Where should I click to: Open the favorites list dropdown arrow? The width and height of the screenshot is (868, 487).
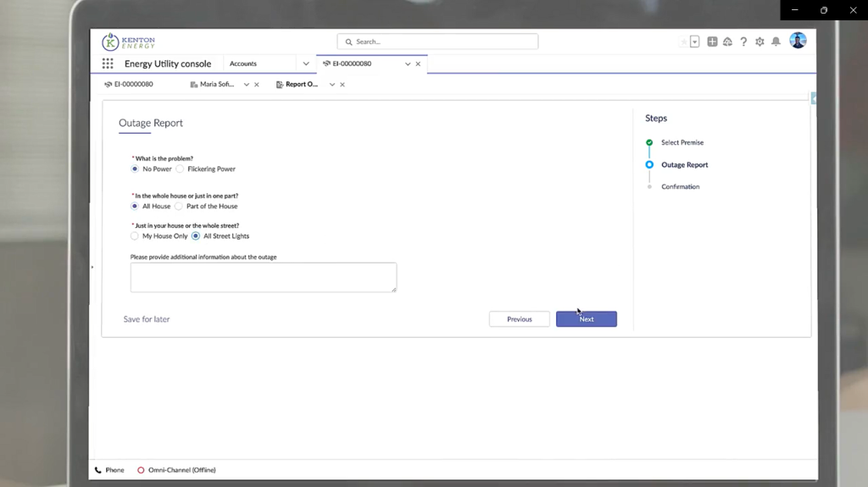tap(695, 42)
